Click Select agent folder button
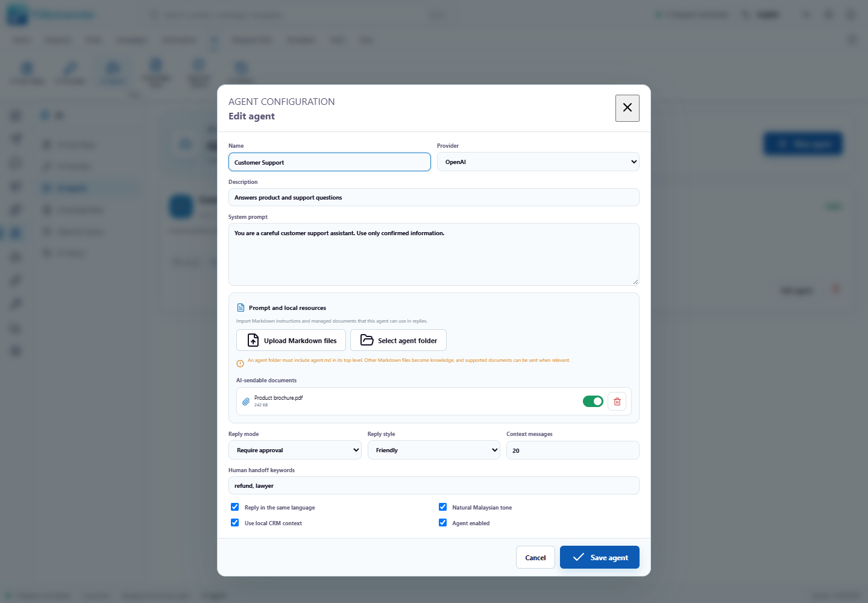Image resolution: width=868 pixels, height=603 pixels. pos(398,340)
